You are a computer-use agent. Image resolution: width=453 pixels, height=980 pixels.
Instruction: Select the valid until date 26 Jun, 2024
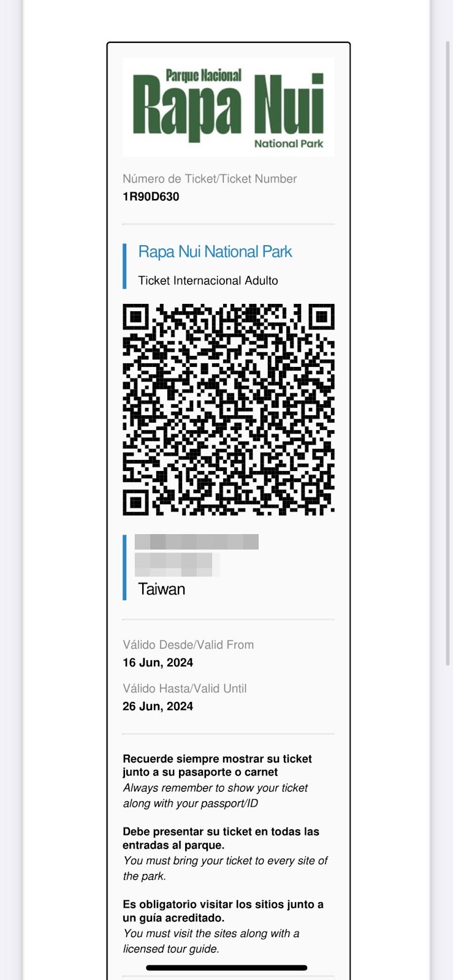[158, 706]
